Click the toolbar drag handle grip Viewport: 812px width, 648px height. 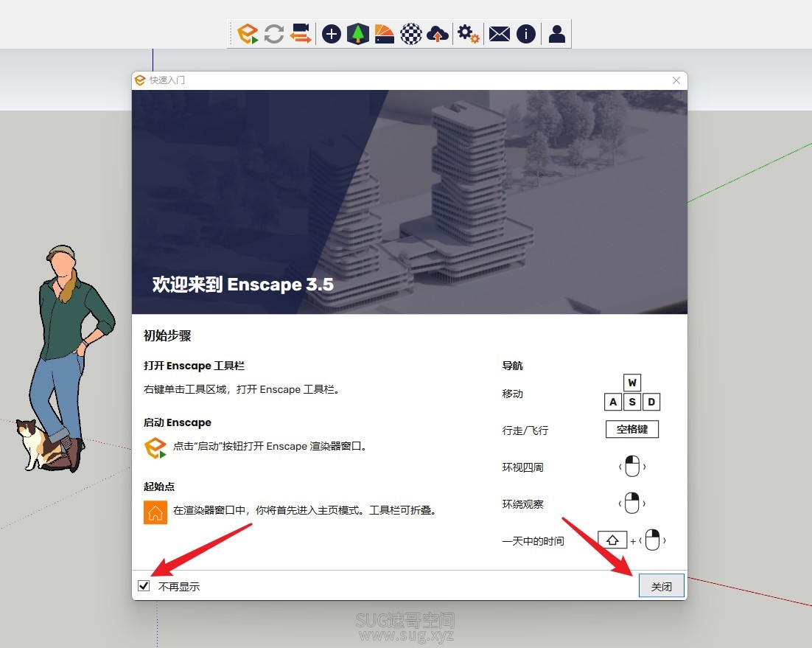point(231,34)
